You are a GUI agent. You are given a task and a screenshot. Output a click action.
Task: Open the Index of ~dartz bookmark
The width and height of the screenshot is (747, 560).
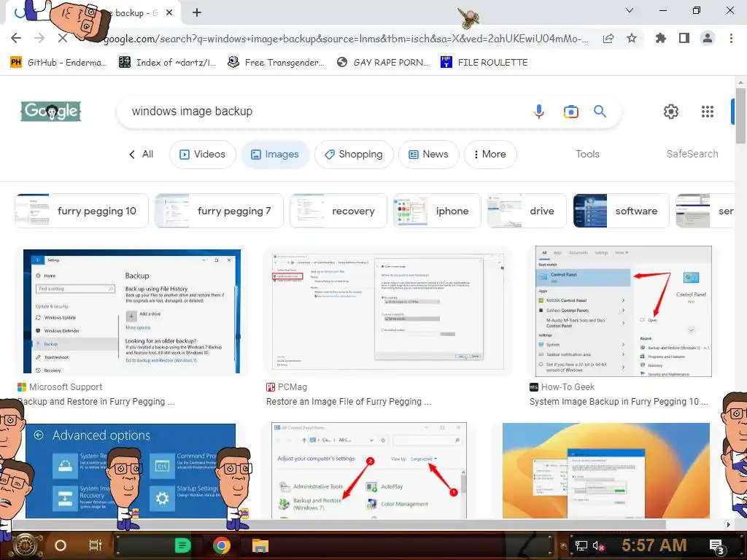pos(168,63)
